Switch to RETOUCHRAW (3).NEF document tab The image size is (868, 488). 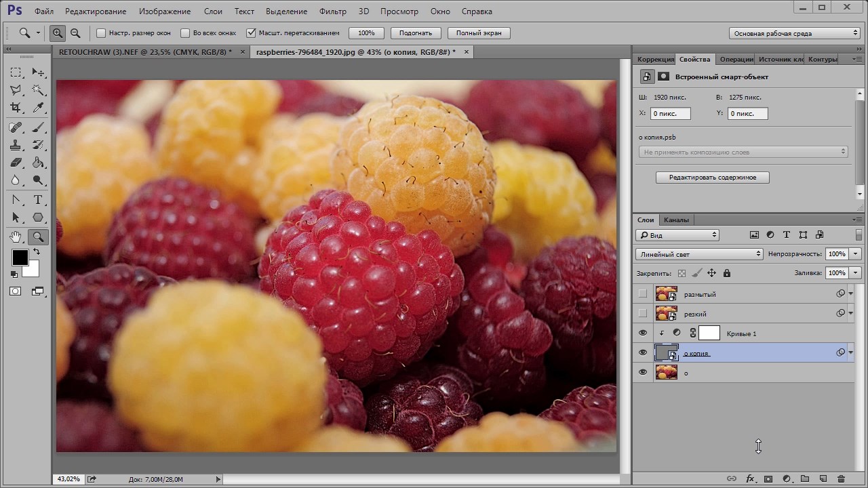click(145, 52)
